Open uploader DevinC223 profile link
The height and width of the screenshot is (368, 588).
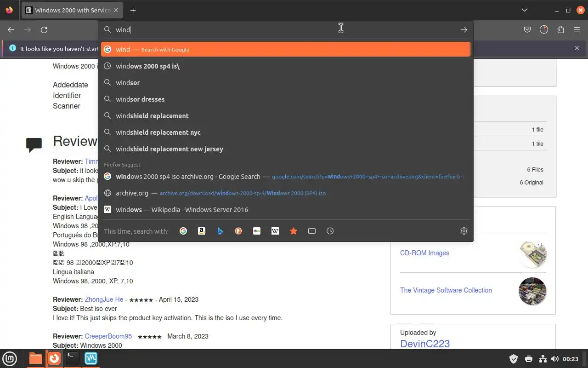(425, 344)
